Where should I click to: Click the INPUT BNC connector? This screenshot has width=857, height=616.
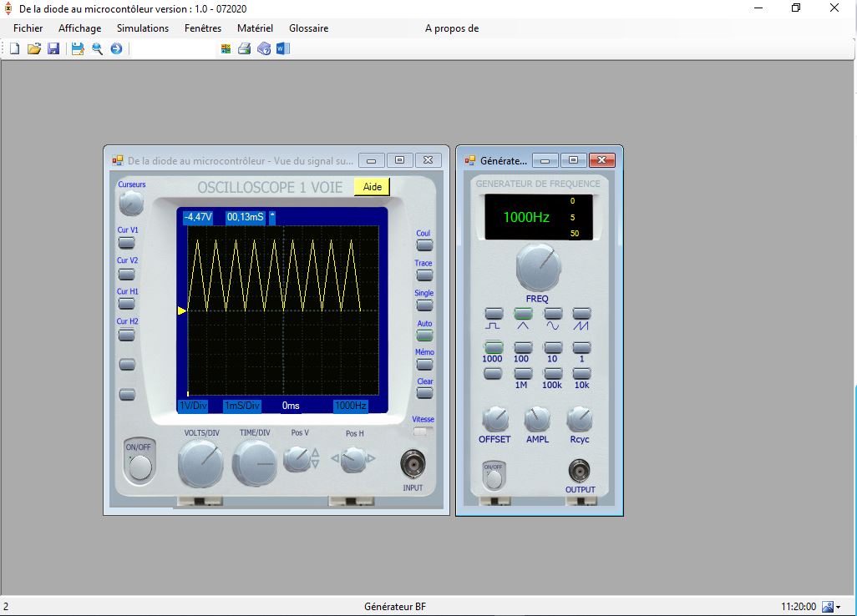(x=413, y=463)
